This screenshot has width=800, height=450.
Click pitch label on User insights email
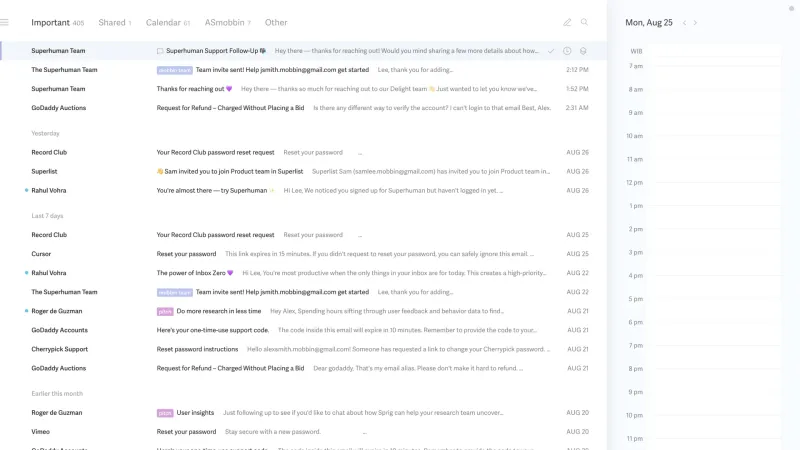pyautogui.click(x=165, y=413)
